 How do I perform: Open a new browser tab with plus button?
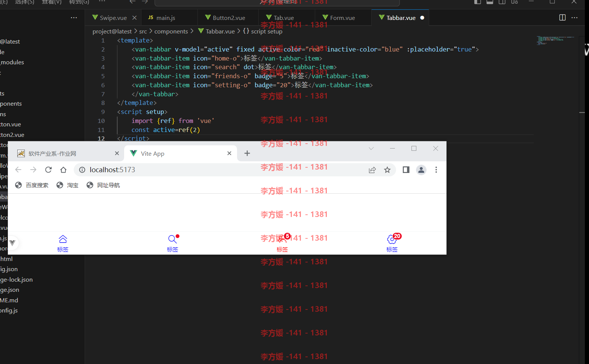pos(247,153)
